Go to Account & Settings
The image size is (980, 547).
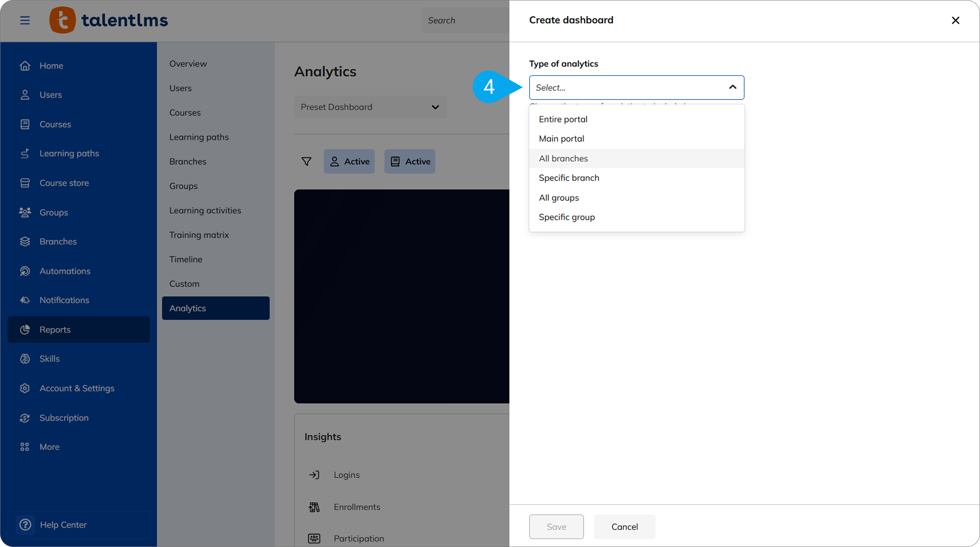77,388
